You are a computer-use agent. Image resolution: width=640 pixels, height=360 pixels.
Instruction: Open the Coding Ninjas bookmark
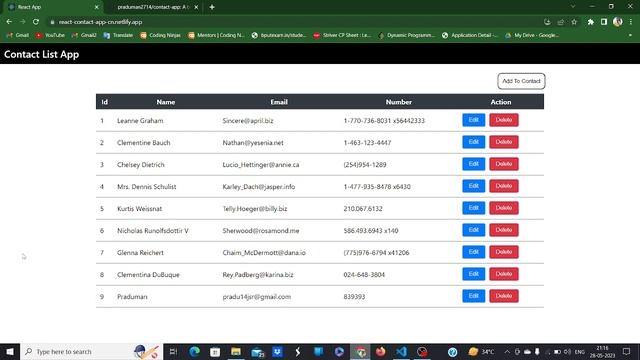tap(160, 35)
